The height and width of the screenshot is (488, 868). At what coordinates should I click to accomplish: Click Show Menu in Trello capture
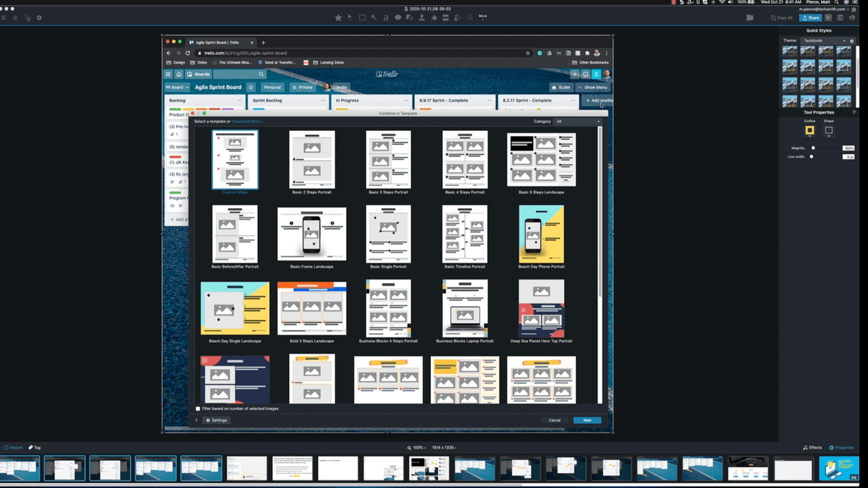pos(593,87)
